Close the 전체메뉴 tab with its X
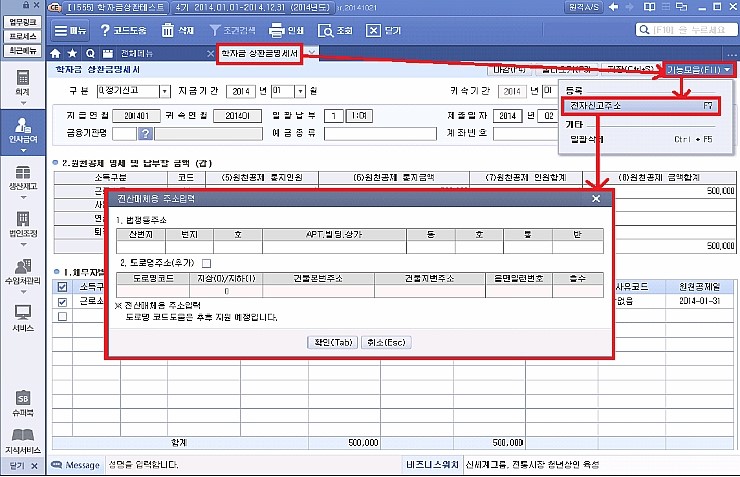 tap(210, 54)
